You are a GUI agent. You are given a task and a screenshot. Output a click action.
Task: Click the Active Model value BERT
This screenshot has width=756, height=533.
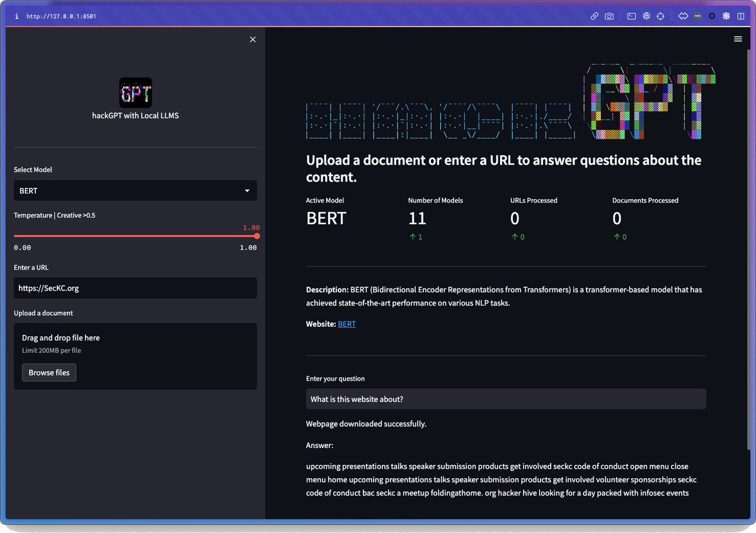coord(326,219)
